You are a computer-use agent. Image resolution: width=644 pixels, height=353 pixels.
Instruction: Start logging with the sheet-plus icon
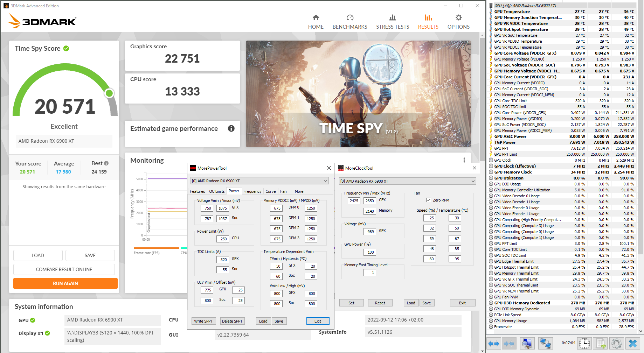(x=601, y=344)
